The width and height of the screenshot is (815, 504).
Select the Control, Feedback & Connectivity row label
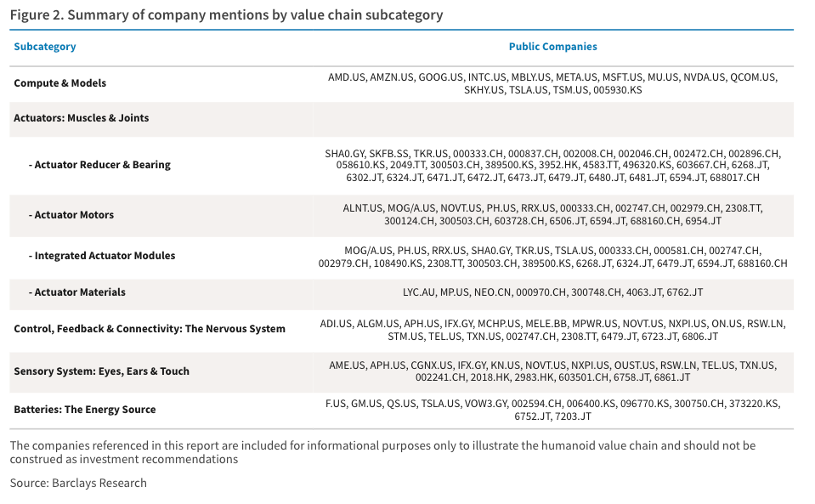tap(150, 329)
